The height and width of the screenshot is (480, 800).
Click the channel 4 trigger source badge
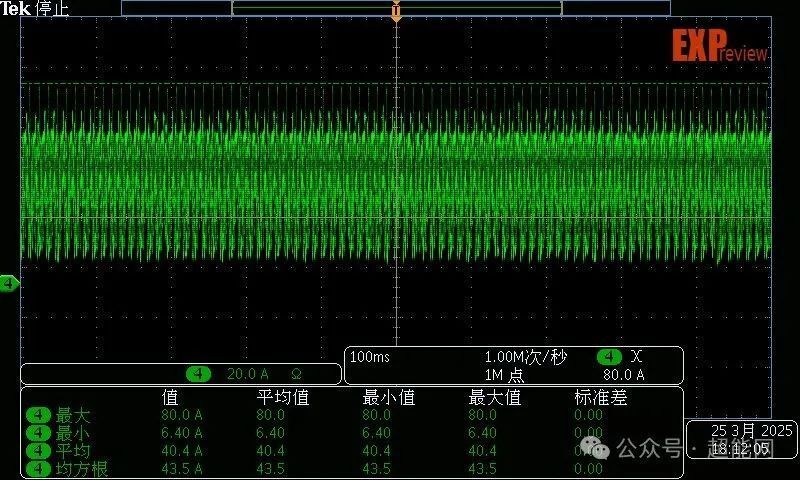point(609,357)
